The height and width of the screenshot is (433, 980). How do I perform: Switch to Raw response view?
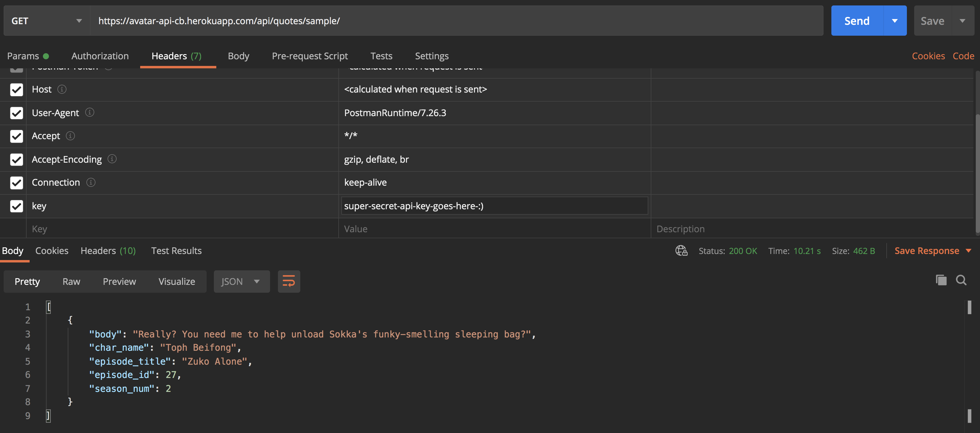click(x=71, y=280)
